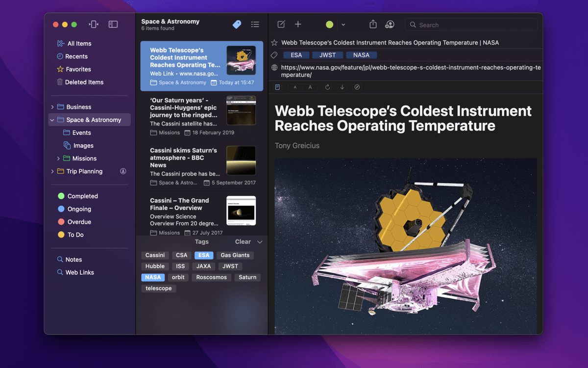Open the list view options icon
This screenshot has width=588, height=368.
[255, 24]
